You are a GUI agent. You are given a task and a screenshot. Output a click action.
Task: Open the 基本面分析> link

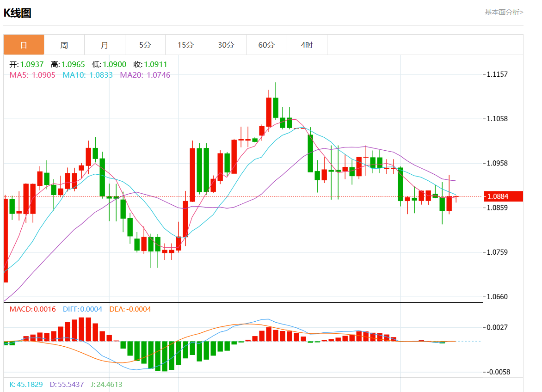[x=504, y=12]
